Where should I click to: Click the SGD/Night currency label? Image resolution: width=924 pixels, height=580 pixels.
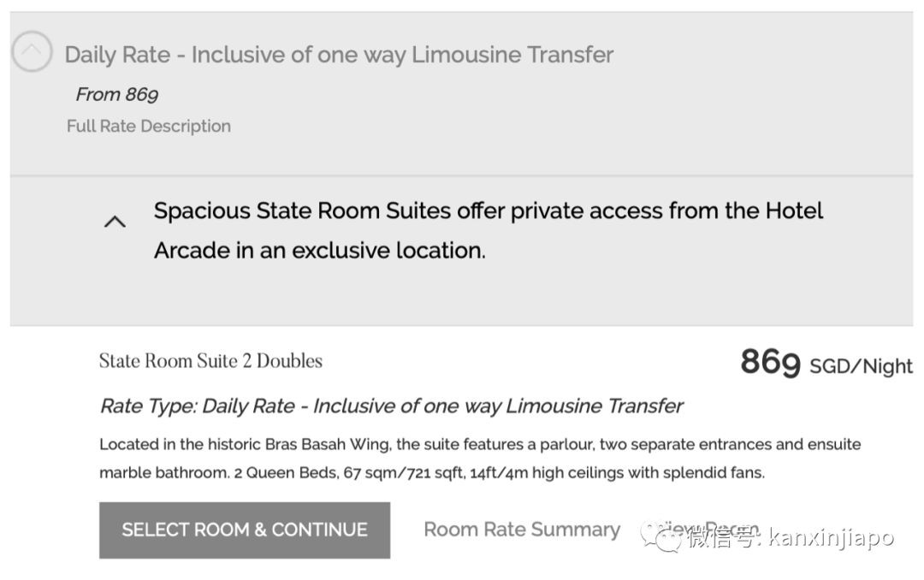(861, 367)
